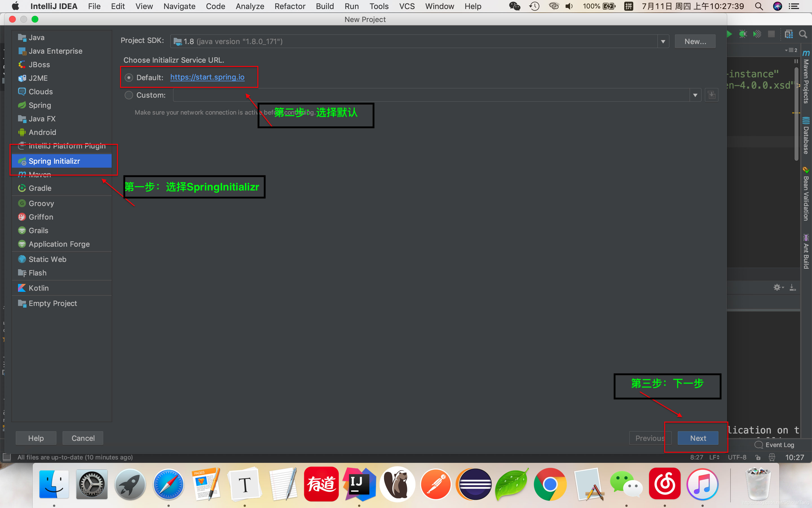812x508 pixels.
Task: Expand the Custom URL history dropdown arrow
Action: click(695, 95)
